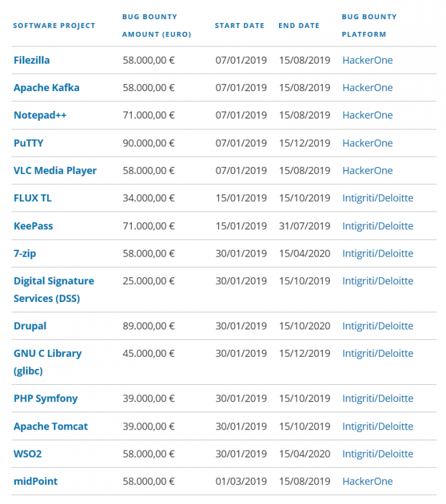Click the WSO2 project link

(x=28, y=454)
